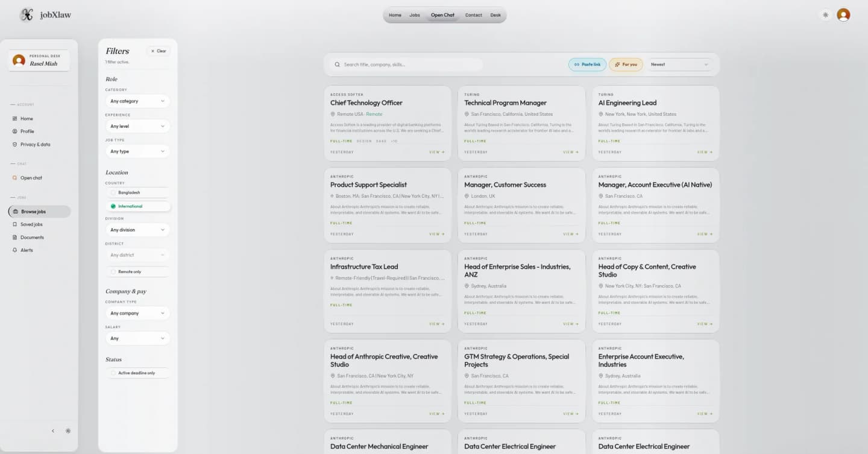Select Browse jobs in the sidebar
This screenshot has height=454, width=868.
pyautogui.click(x=39, y=212)
